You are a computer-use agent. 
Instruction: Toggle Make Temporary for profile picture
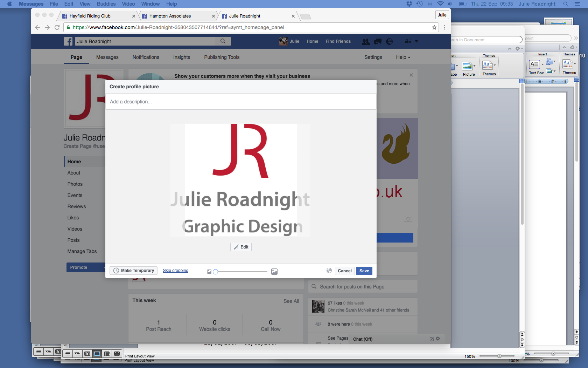(x=134, y=271)
